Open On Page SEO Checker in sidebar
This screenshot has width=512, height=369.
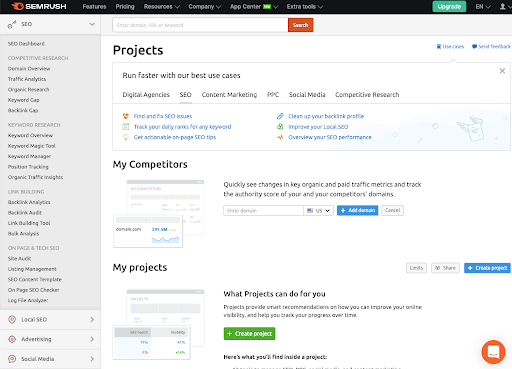pyautogui.click(x=33, y=290)
